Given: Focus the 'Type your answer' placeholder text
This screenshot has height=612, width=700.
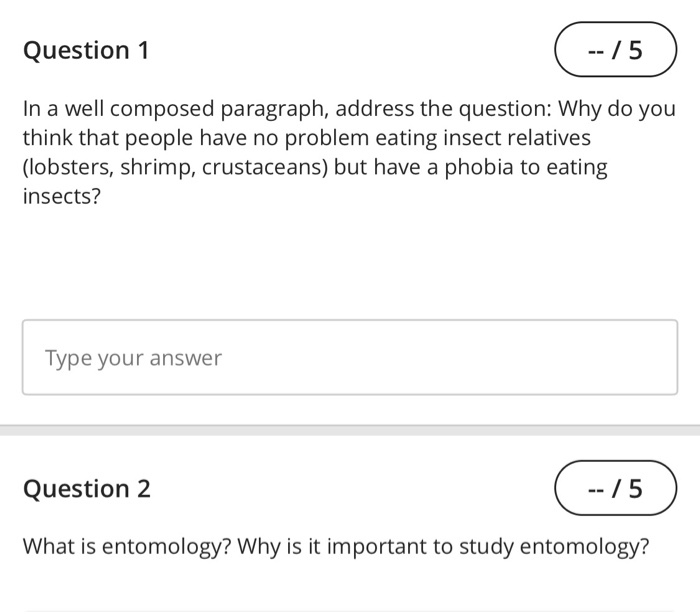Looking at the screenshot, I should click(133, 358).
